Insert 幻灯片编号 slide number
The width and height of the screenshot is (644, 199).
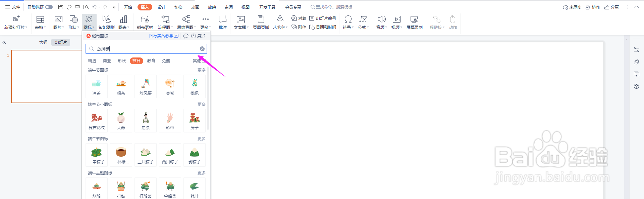pyautogui.click(x=323, y=18)
